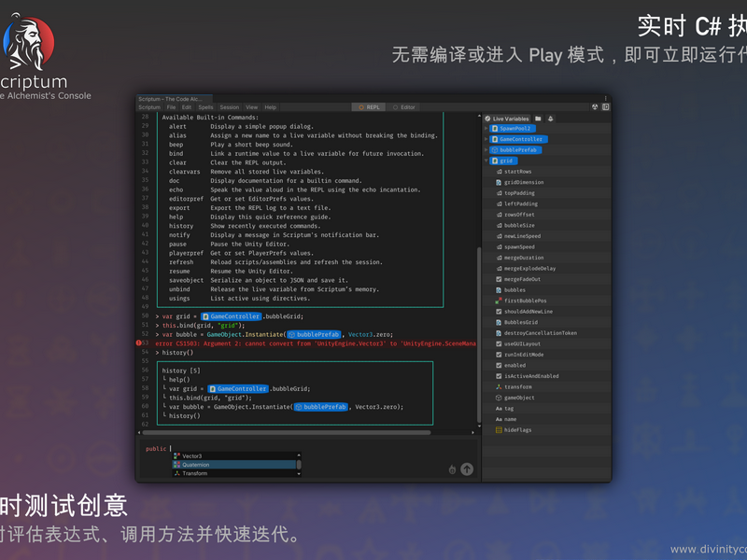This screenshot has height=560, width=747.
Task: Click the error marker on line 53
Action: click(x=138, y=343)
